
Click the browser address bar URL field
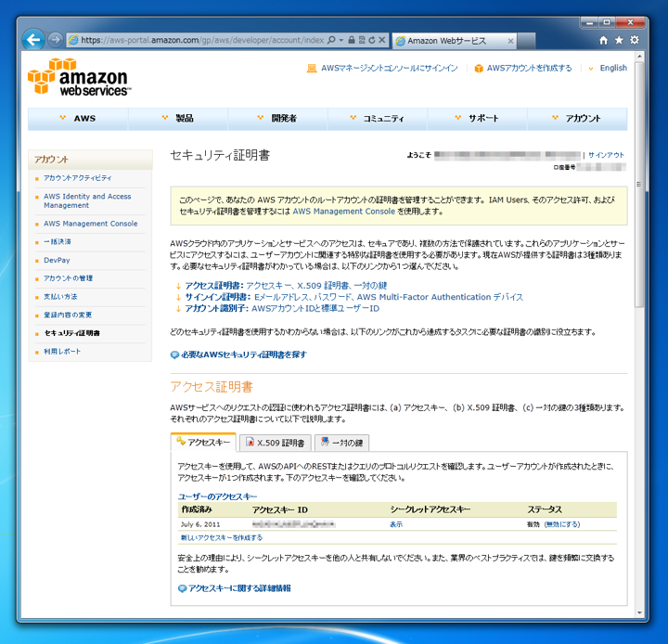[202, 40]
